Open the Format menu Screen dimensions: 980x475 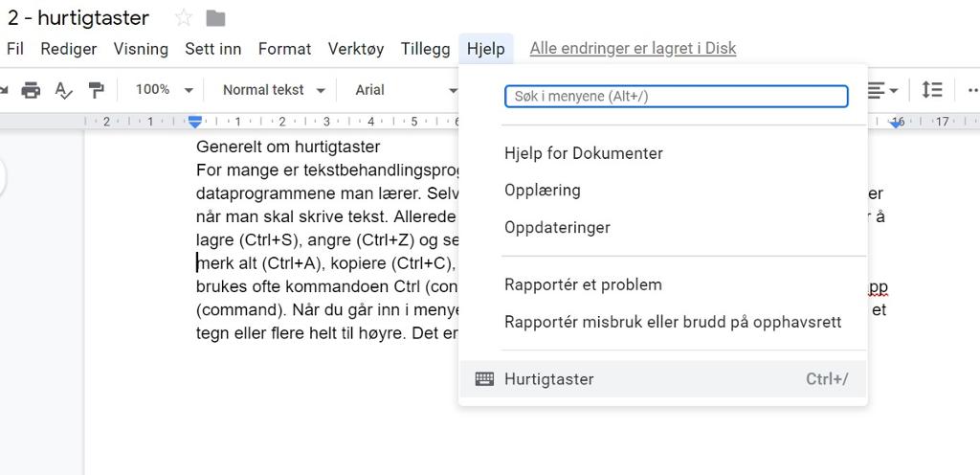click(285, 49)
